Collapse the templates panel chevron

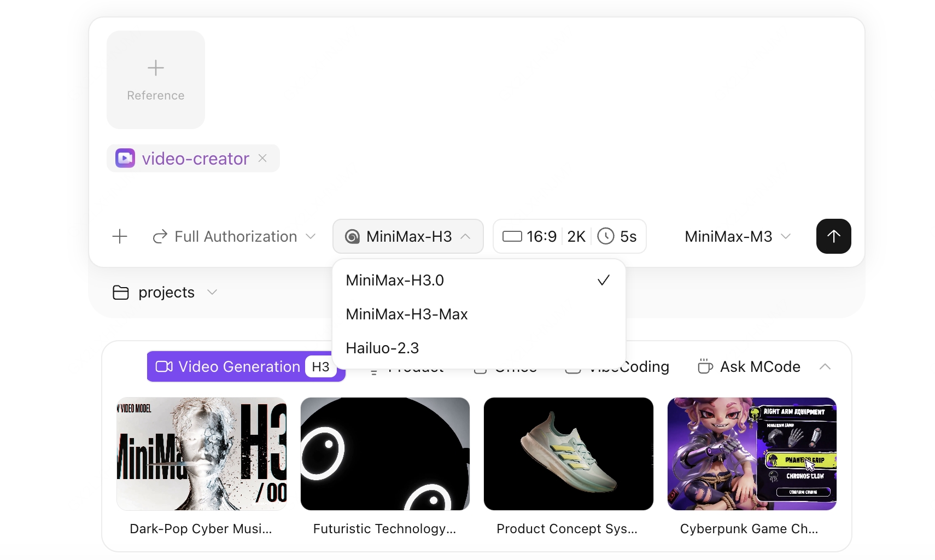tap(825, 366)
